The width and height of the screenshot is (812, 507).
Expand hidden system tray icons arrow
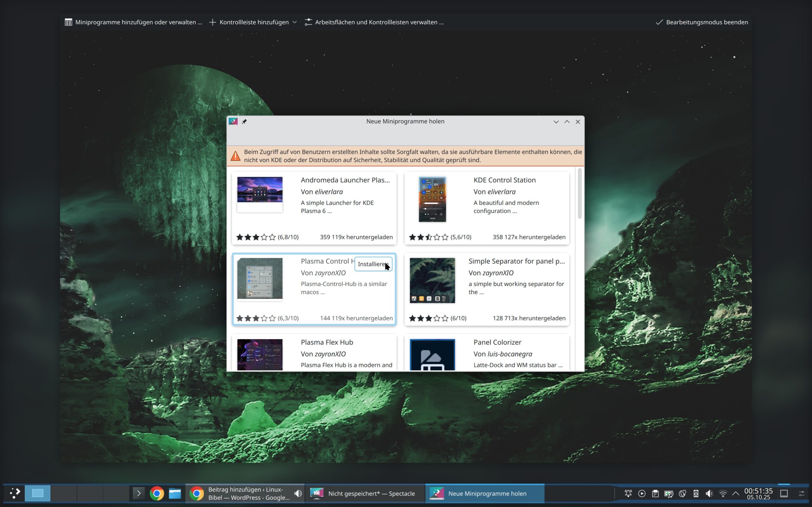[x=736, y=493]
